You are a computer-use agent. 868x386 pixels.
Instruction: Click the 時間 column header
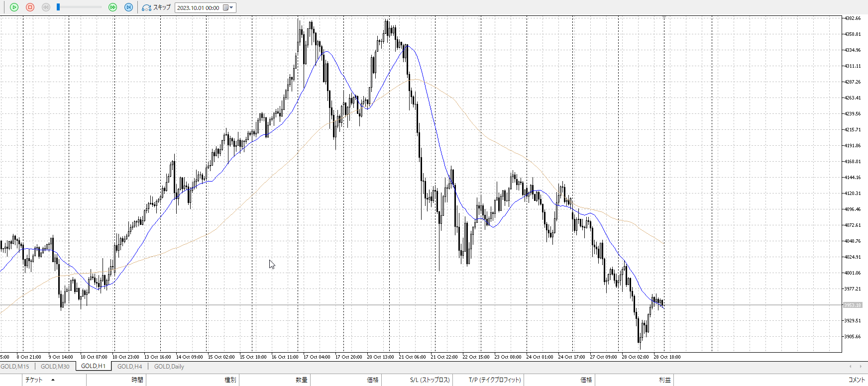137,380
